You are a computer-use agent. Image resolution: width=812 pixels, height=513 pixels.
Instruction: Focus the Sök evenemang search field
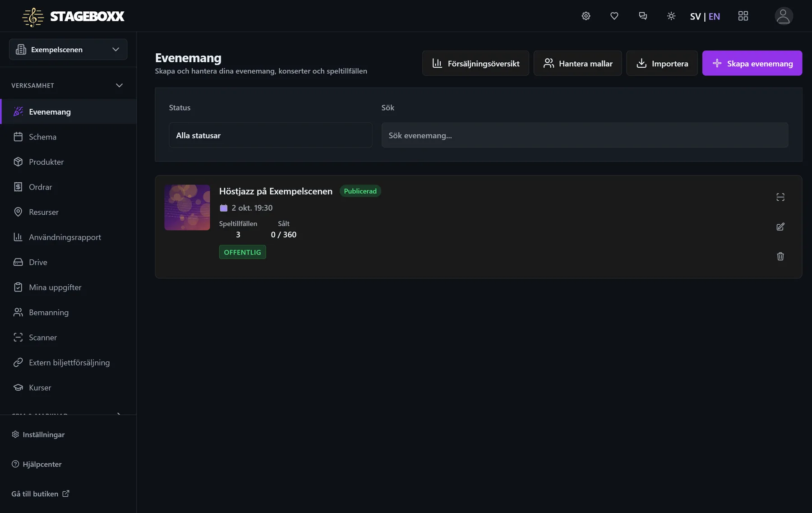585,135
